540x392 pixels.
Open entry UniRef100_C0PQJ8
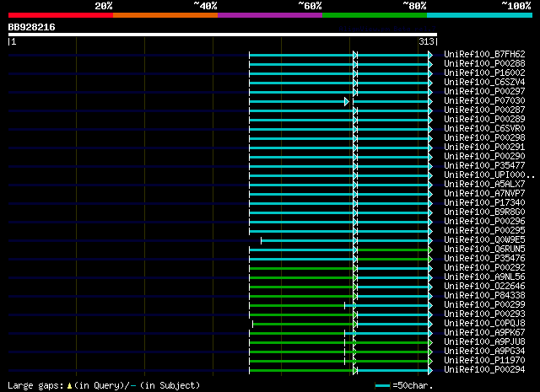point(484,324)
